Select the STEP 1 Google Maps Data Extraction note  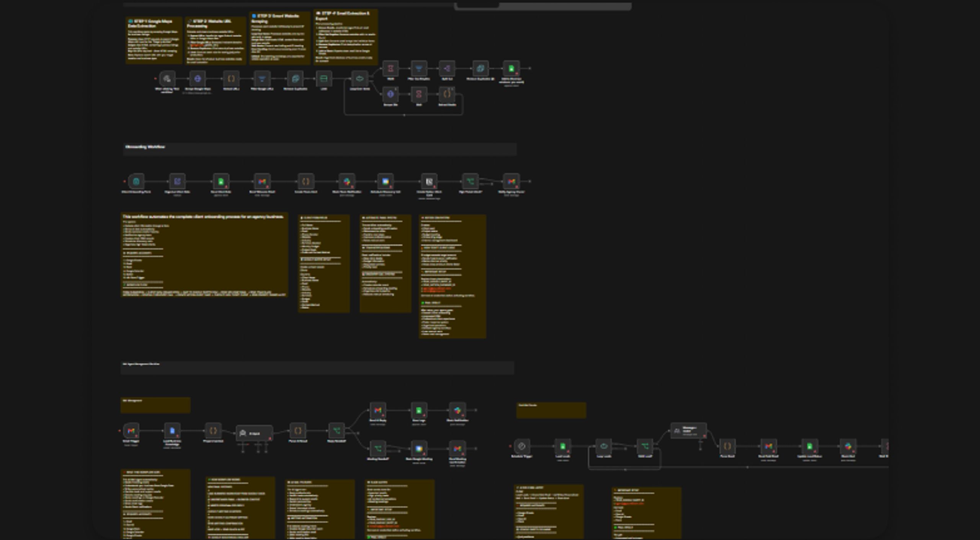(x=154, y=40)
